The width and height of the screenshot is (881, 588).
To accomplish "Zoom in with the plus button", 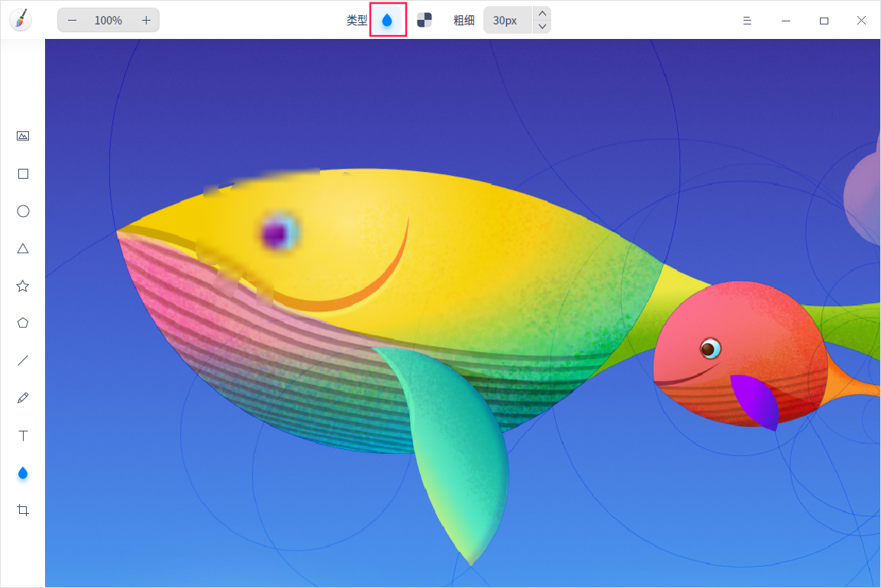I will pos(146,21).
